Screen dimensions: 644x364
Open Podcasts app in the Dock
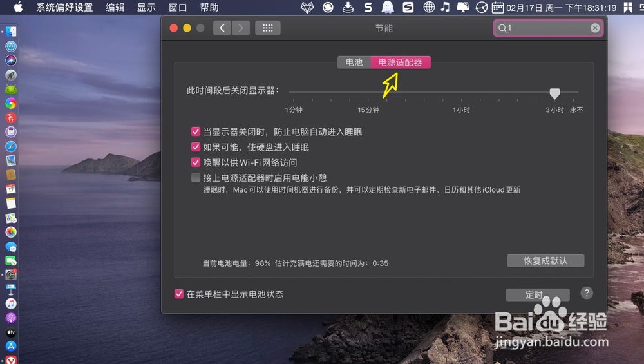11,318
